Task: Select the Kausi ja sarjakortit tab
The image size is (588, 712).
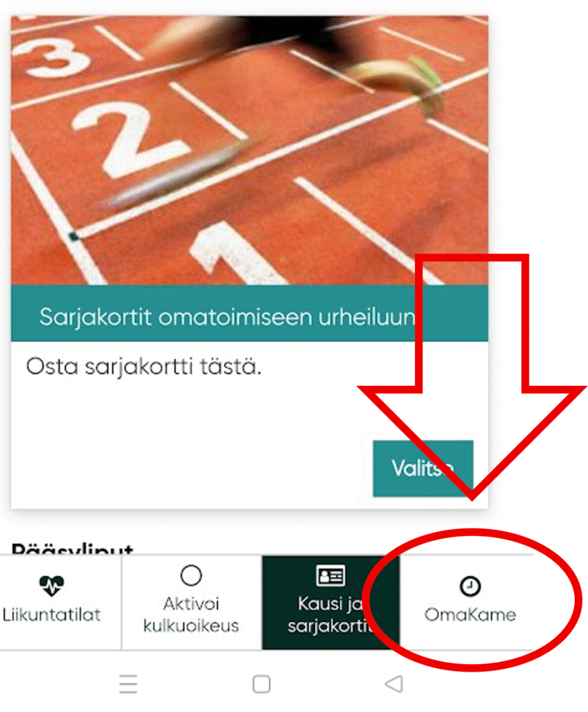Action: [331, 602]
